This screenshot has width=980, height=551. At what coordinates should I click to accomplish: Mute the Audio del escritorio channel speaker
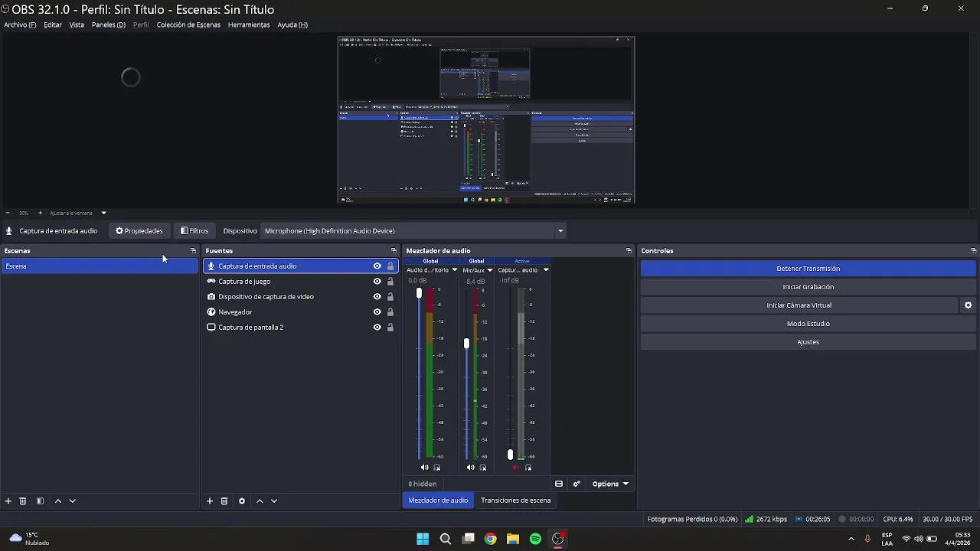pos(425,468)
